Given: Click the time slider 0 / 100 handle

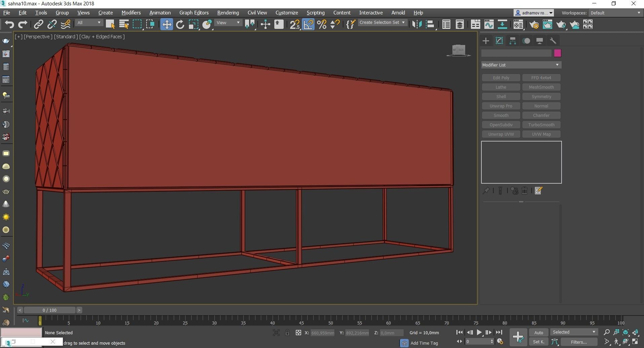Looking at the screenshot, I should tap(49, 310).
